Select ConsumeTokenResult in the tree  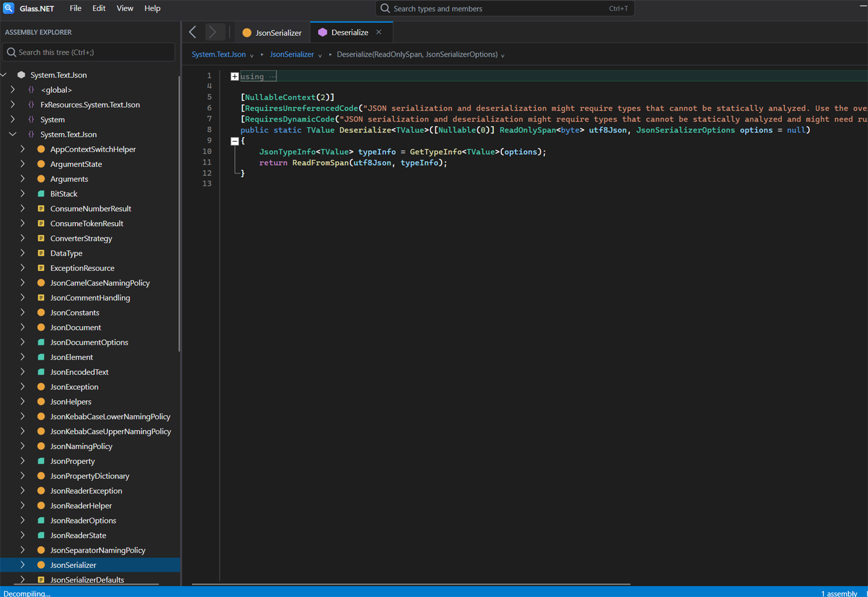[x=87, y=223]
